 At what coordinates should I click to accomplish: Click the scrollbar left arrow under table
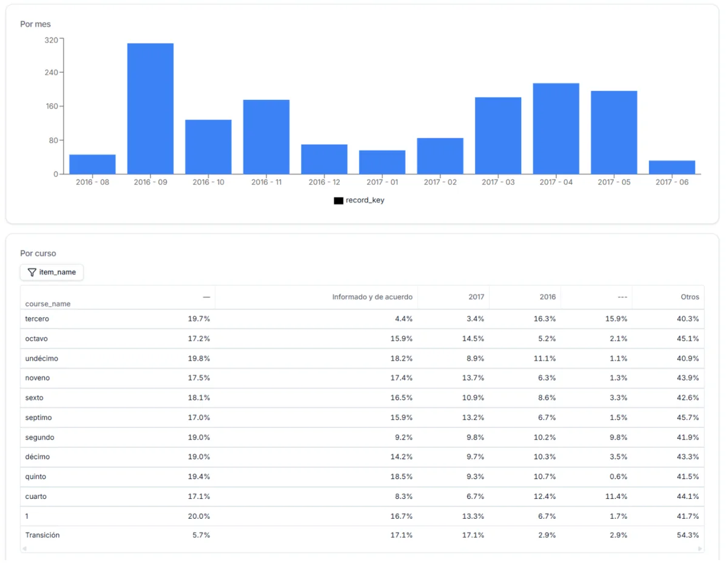pos(24,549)
